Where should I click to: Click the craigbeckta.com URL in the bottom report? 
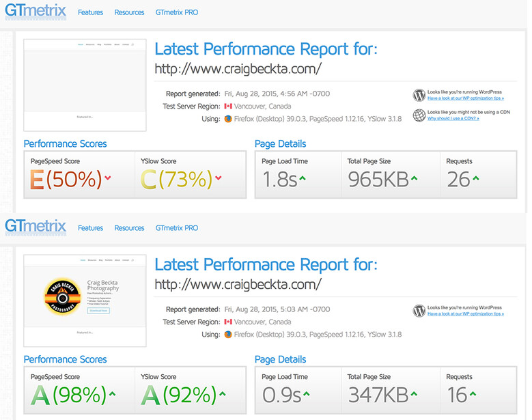click(238, 284)
